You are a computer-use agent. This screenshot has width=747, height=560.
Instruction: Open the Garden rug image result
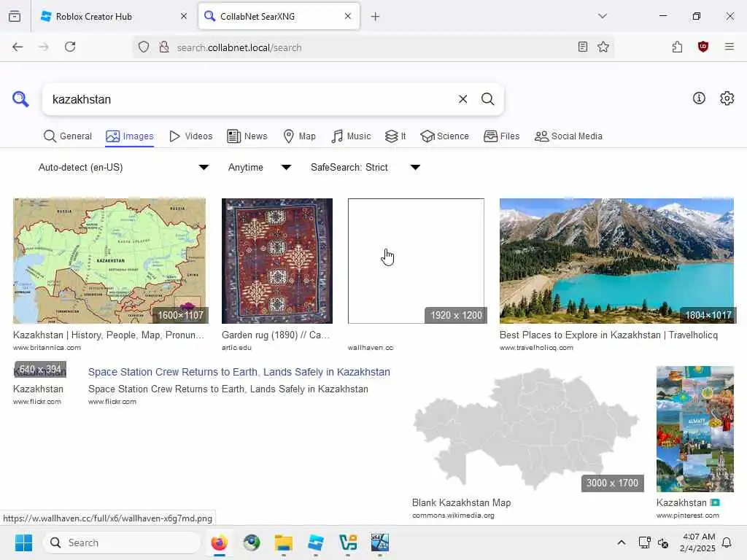pos(276,261)
